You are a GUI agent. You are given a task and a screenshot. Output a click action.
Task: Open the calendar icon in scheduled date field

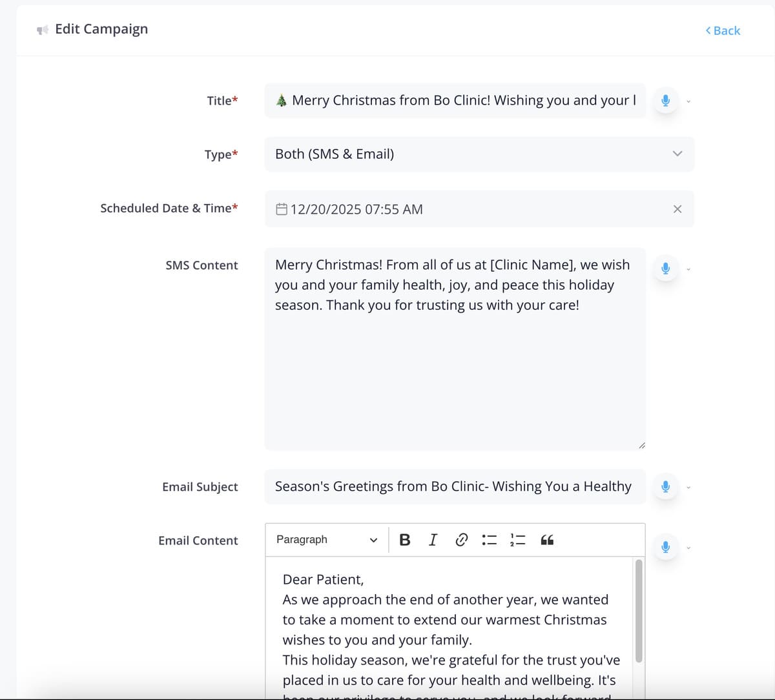pos(282,209)
